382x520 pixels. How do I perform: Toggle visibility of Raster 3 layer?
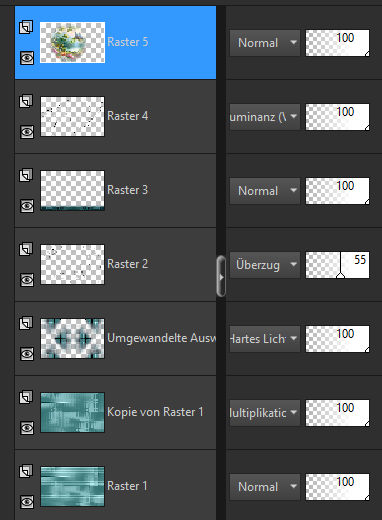coord(27,206)
